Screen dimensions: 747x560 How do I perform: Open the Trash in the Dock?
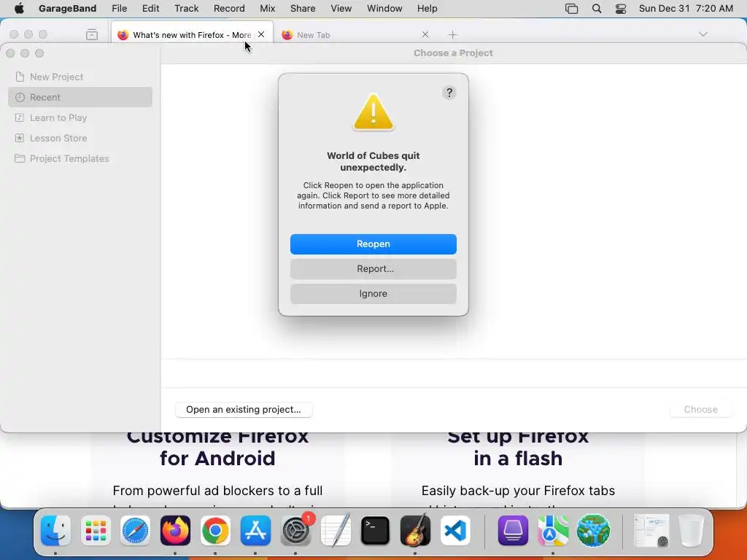click(691, 530)
